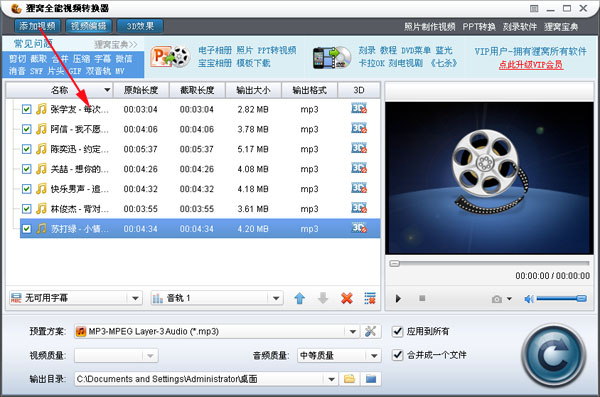Play the preview video
Viewport: 600px width, 397px height.
coord(398,298)
